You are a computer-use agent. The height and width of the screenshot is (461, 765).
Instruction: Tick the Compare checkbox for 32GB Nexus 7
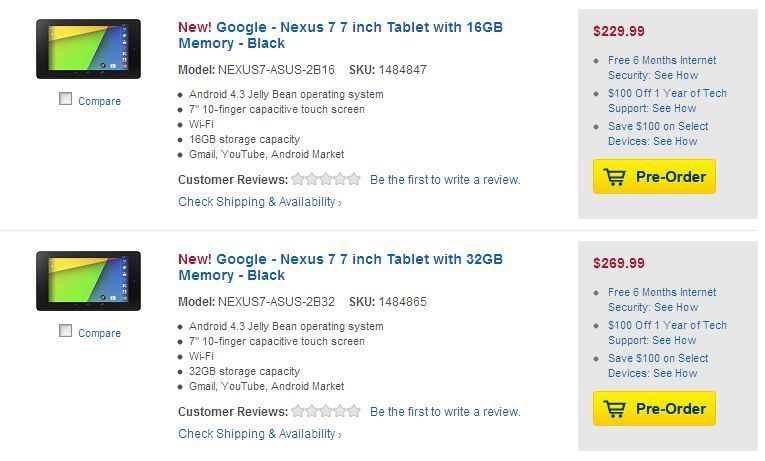pos(66,331)
